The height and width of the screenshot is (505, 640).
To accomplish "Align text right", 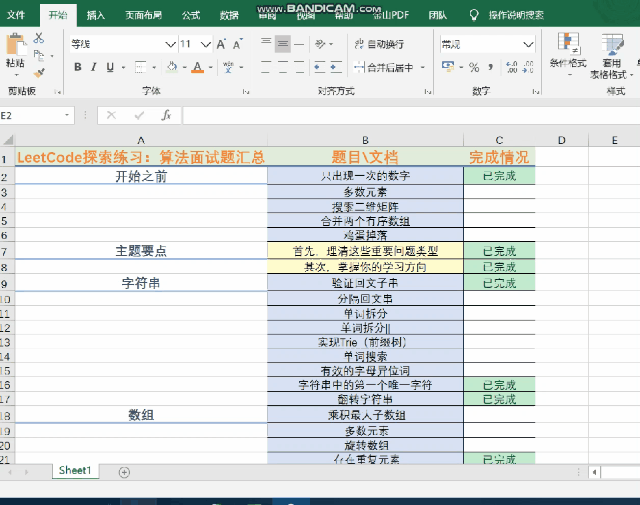I will pos(299,67).
